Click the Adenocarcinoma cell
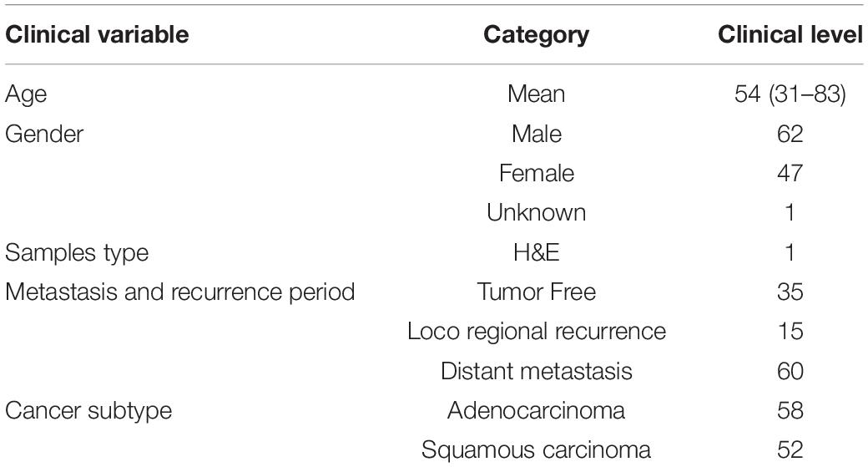The height and width of the screenshot is (467, 868). (x=537, y=411)
